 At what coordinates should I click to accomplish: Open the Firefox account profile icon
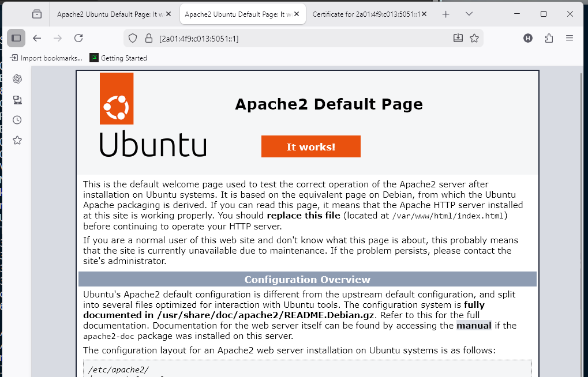point(528,38)
